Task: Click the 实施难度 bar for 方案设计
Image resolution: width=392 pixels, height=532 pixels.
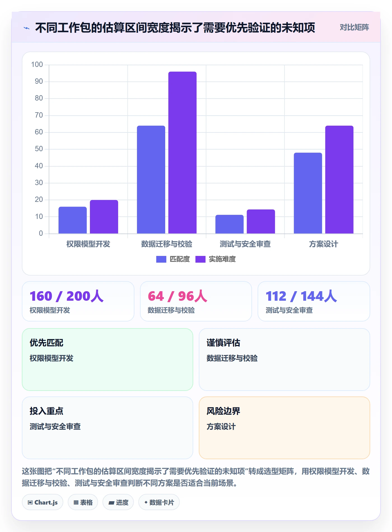Action: [x=339, y=179]
